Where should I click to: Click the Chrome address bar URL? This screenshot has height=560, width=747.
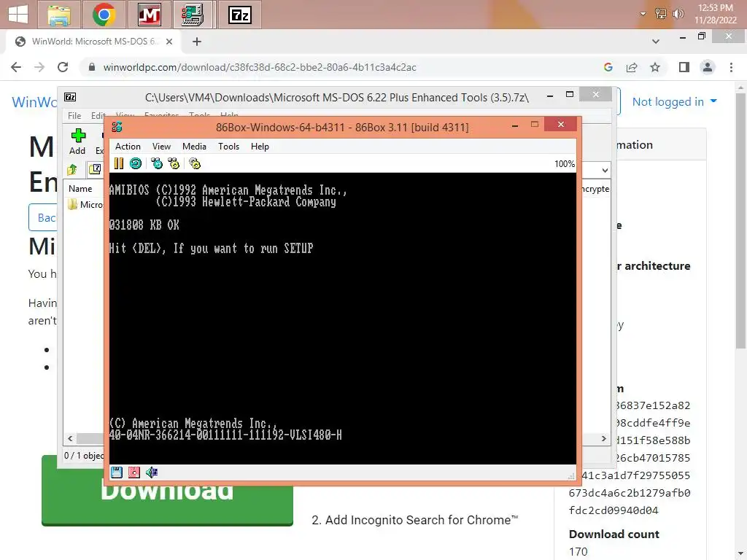tap(260, 67)
